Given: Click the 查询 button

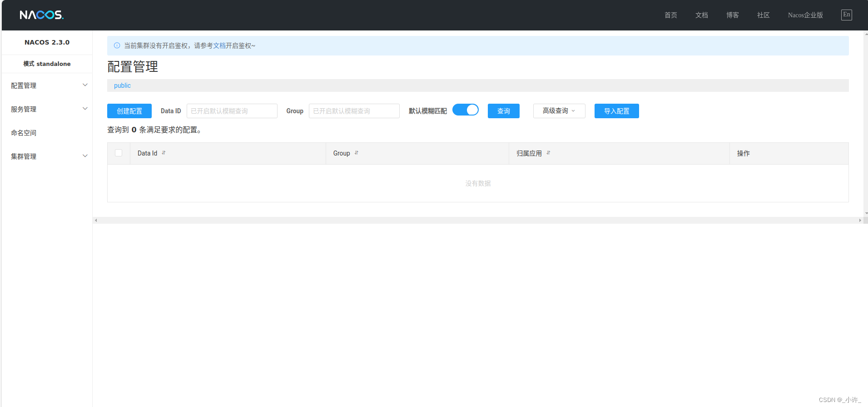Looking at the screenshot, I should tap(504, 111).
